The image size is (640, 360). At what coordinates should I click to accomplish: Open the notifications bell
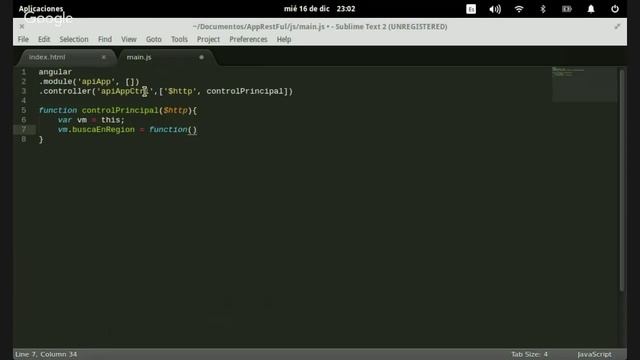point(591,9)
